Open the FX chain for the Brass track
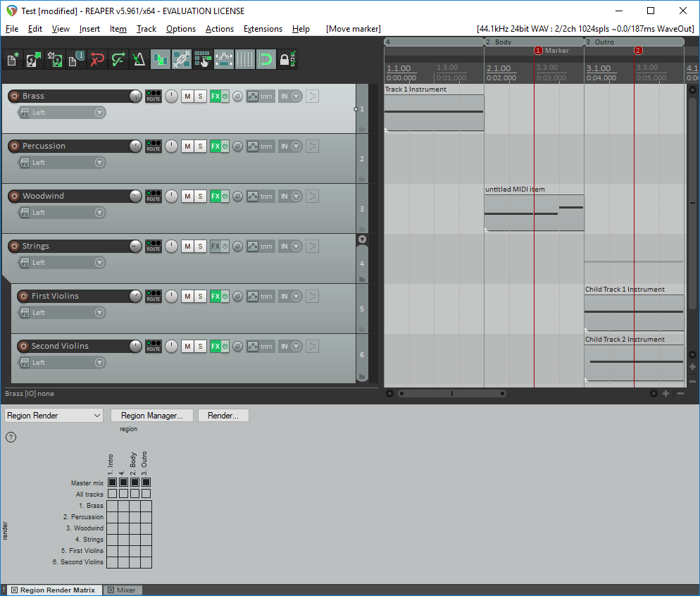 [x=215, y=96]
